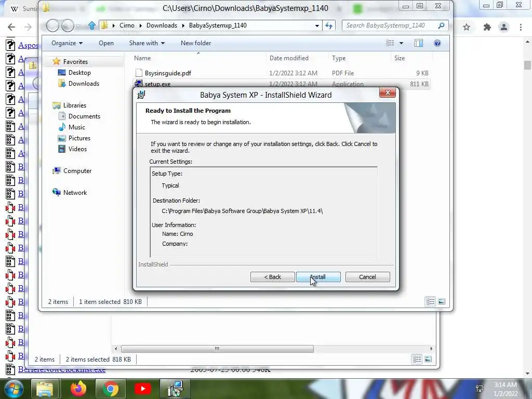This screenshot has height=399, width=532.
Task: Open Desktop in the navigation pane
Action: coord(79,73)
